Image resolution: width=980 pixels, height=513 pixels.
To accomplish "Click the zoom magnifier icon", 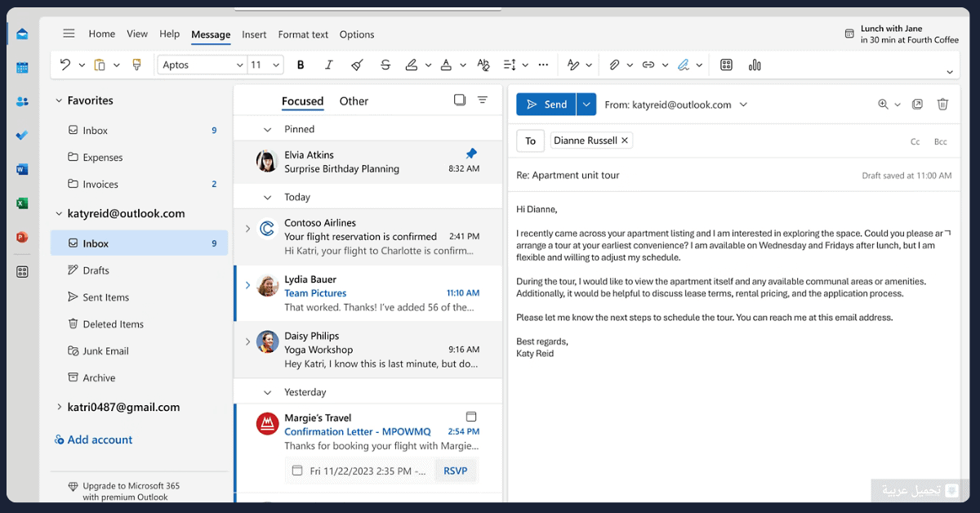I will click(883, 105).
